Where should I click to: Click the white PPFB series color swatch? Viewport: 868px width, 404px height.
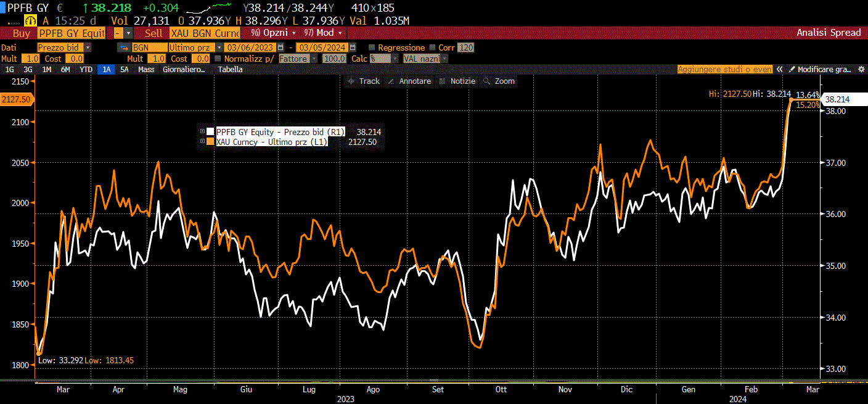click(x=210, y=131)
